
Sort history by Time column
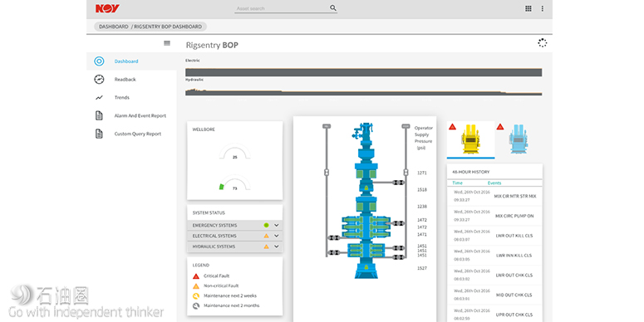coord(457,183)
